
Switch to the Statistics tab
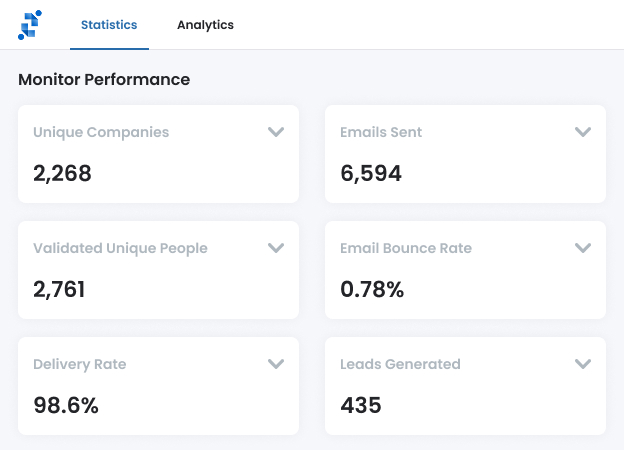pyautogui.click(x=109, y=25)
